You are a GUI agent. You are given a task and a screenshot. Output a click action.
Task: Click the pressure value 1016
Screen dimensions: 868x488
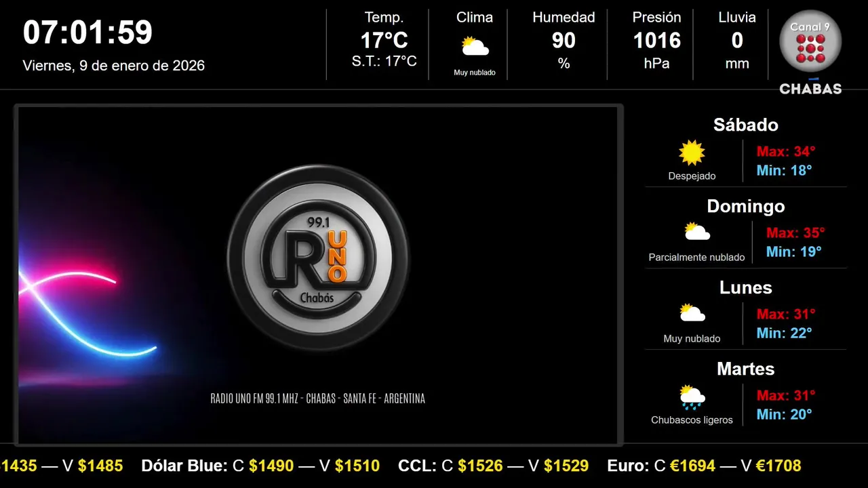pos(656,41)
